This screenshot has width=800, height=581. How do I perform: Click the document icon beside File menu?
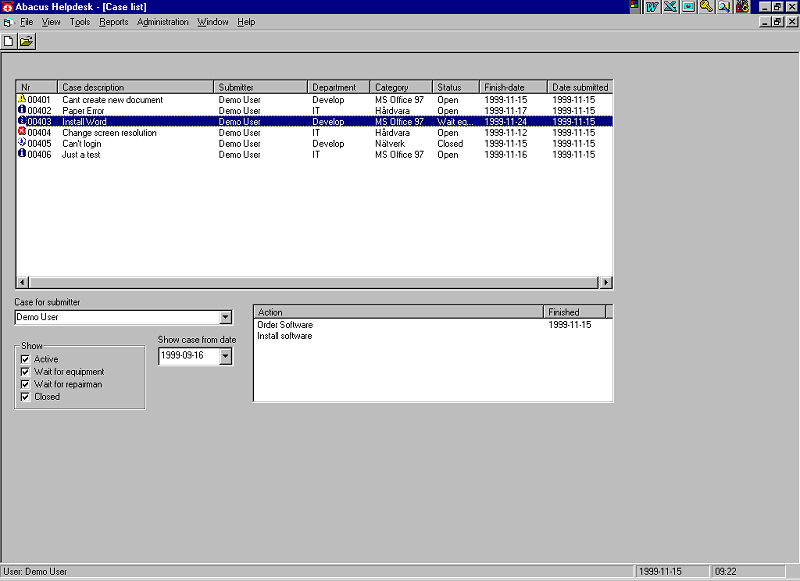pos(8,22)
